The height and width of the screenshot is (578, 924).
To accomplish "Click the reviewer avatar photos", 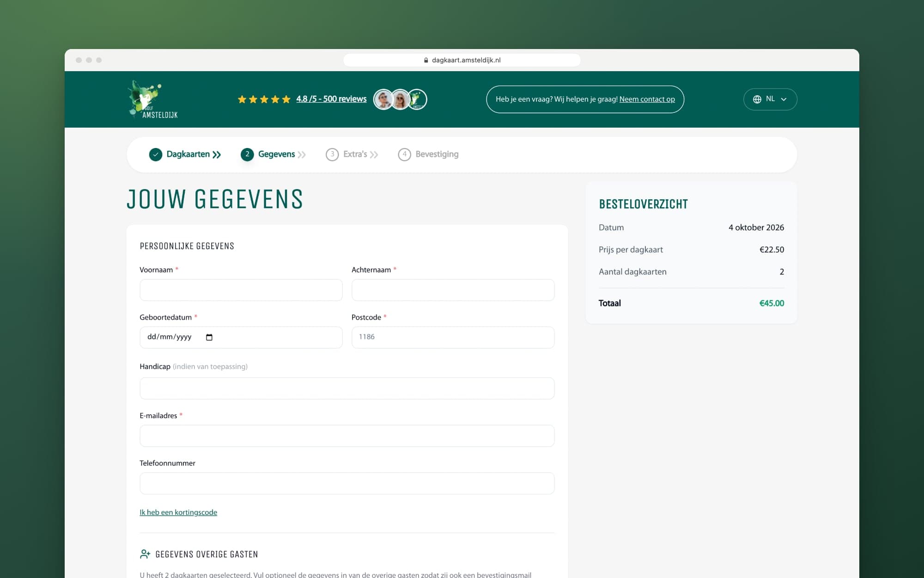I will coord(400,99).
